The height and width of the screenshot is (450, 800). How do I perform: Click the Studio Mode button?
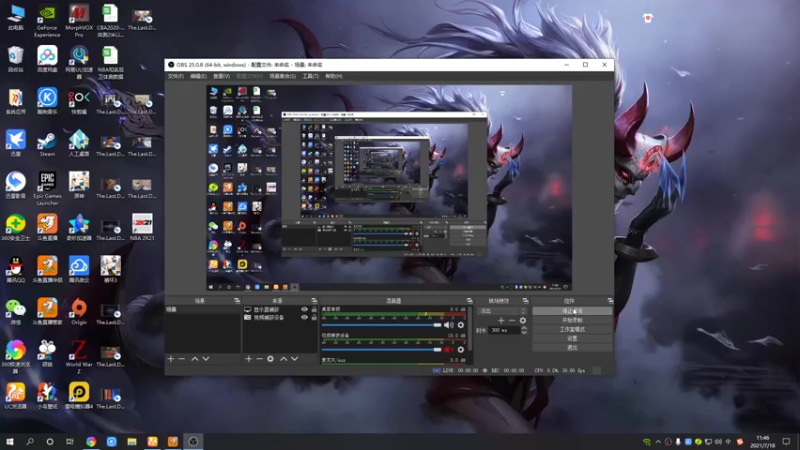coord(572,329)
